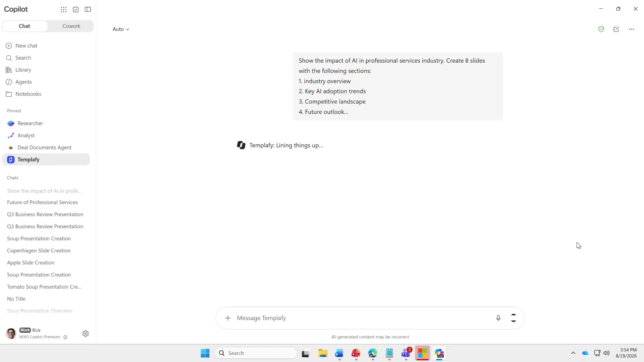Click the Deal Documents Agent icon
The width and height of the screenshot is (644, 362).
point(11,147)
